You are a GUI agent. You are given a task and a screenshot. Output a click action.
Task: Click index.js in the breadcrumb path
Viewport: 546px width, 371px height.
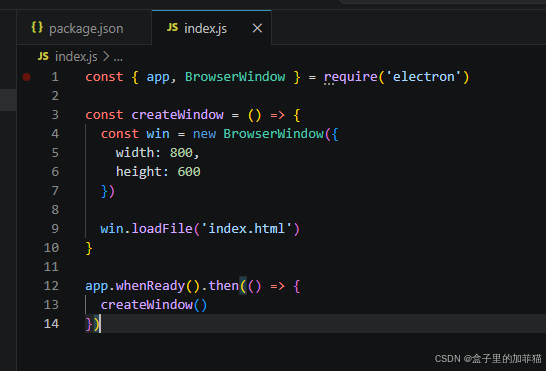(x=76, y=56)
